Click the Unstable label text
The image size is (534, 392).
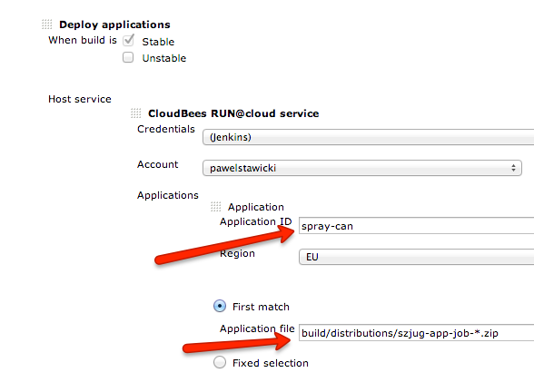pyautogui.click(x=164, y=58)
